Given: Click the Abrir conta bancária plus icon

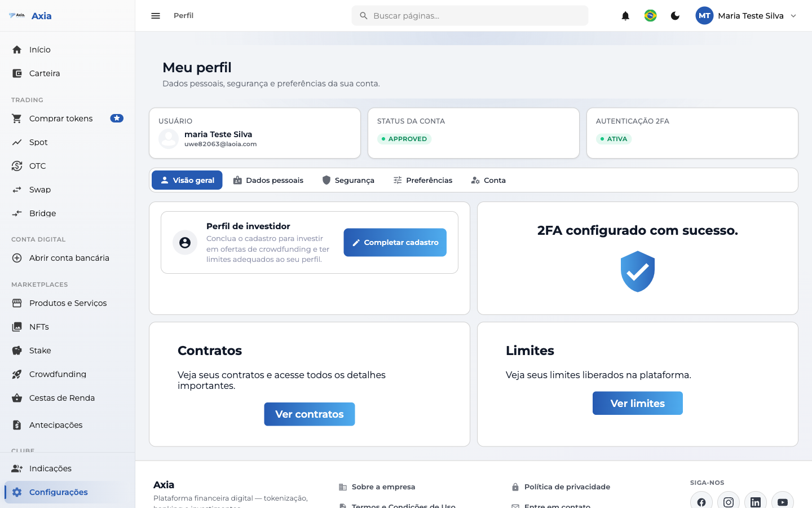Looking at the screenshot, I should click(17, 258).
